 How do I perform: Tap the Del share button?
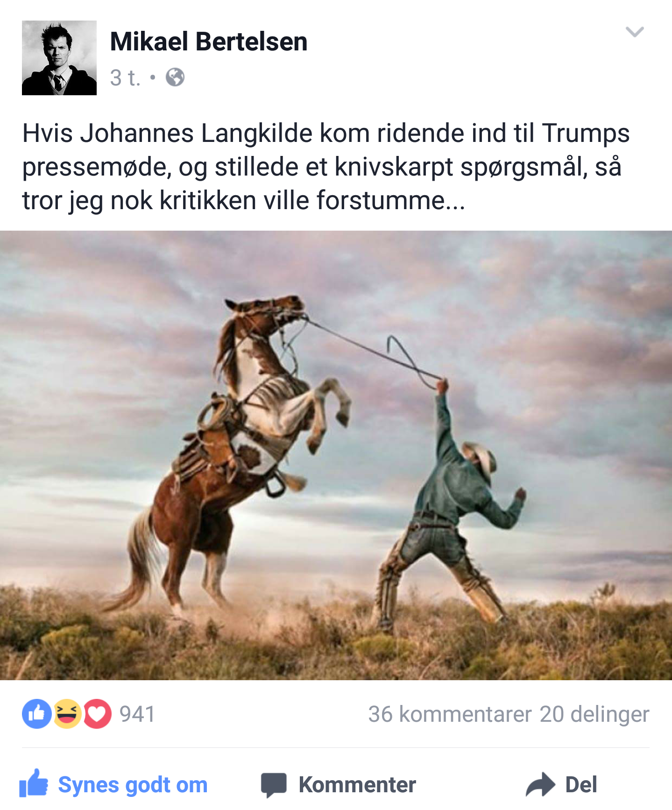(561, 784)
